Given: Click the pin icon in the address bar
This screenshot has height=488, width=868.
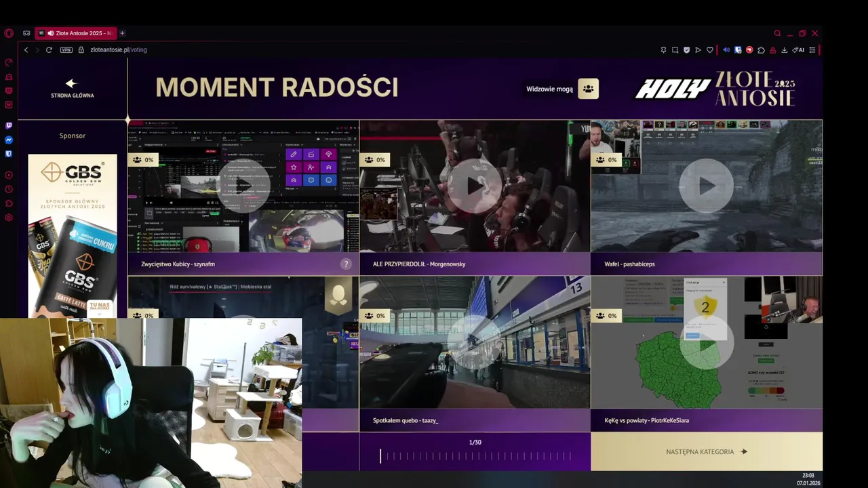Looking at the screenshot, I should point(663,50).
